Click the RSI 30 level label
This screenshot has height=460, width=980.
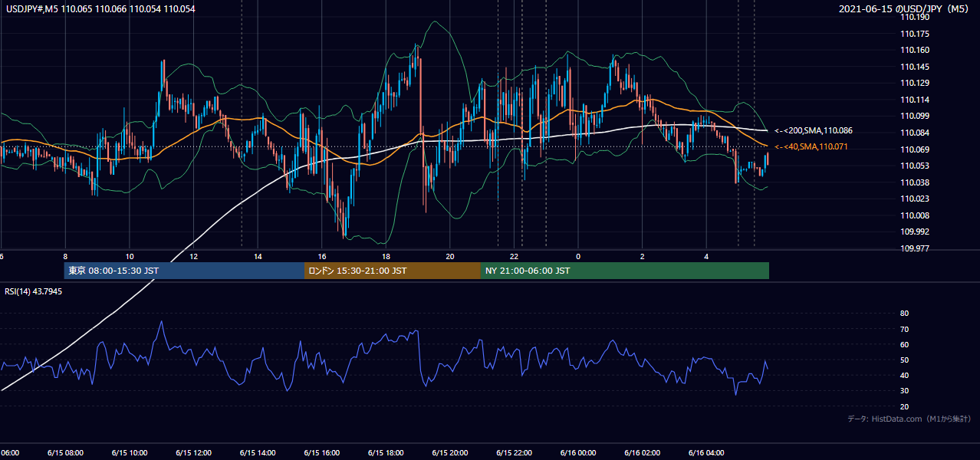904,391
